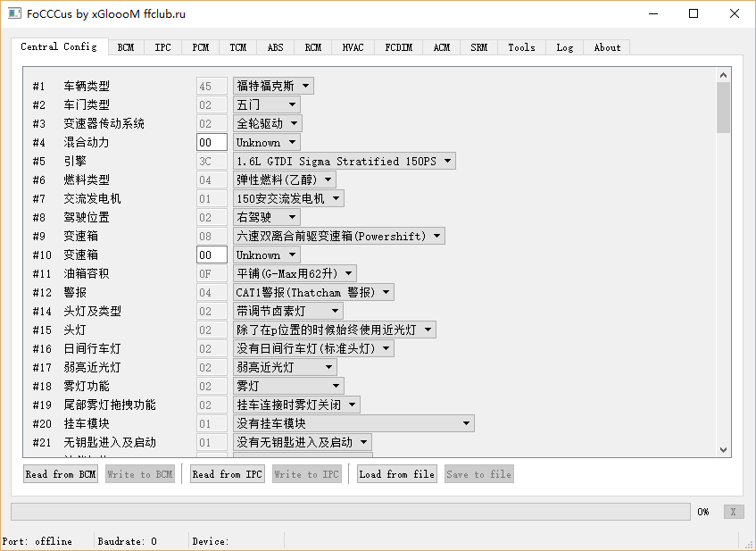Viewport: 756px width, 551px height.
Task: Expand the door type 五门 dropdown
Action: click(266, 104)
